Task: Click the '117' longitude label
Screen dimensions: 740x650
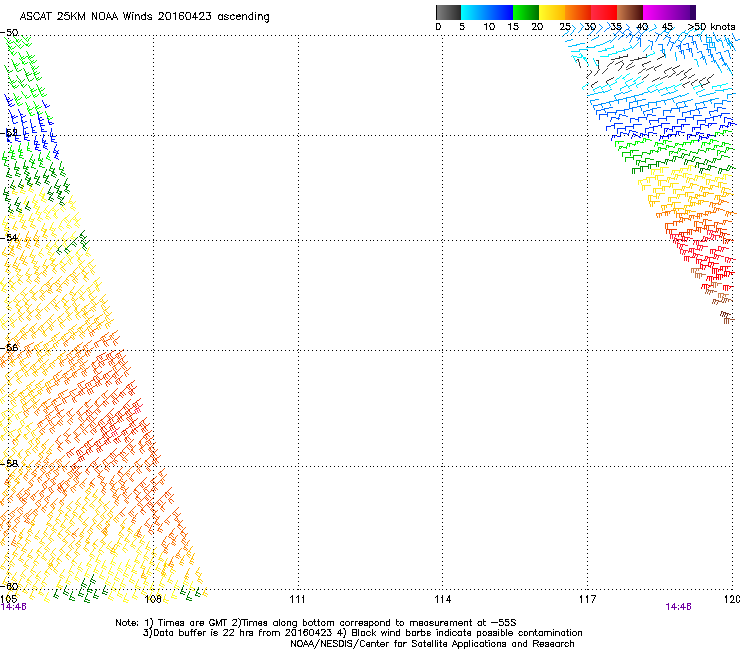Action: 588,599
